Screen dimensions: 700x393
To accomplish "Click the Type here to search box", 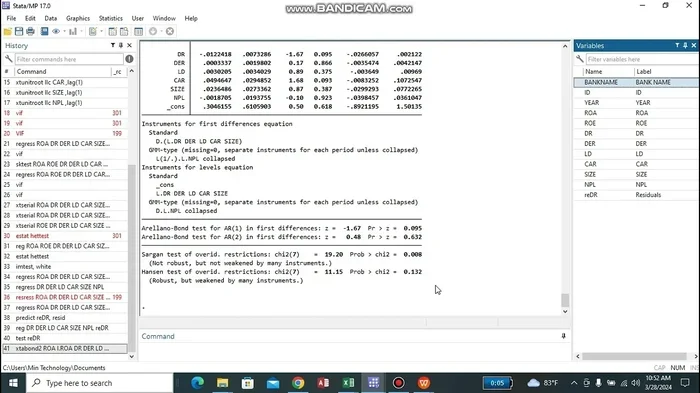I will coord(99,383).
